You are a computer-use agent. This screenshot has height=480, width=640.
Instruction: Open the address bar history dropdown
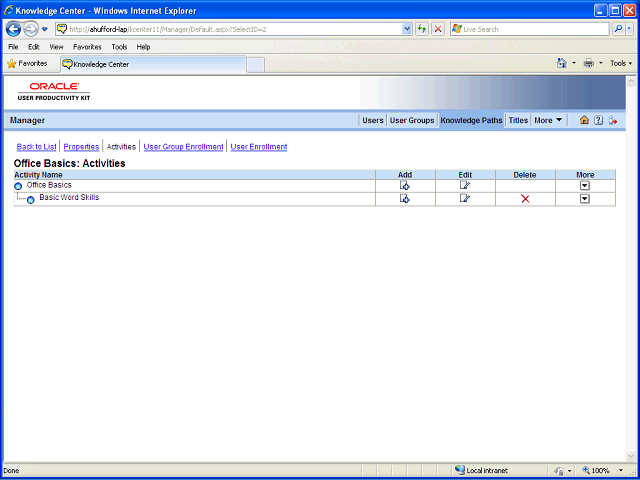tap(407, 29)
